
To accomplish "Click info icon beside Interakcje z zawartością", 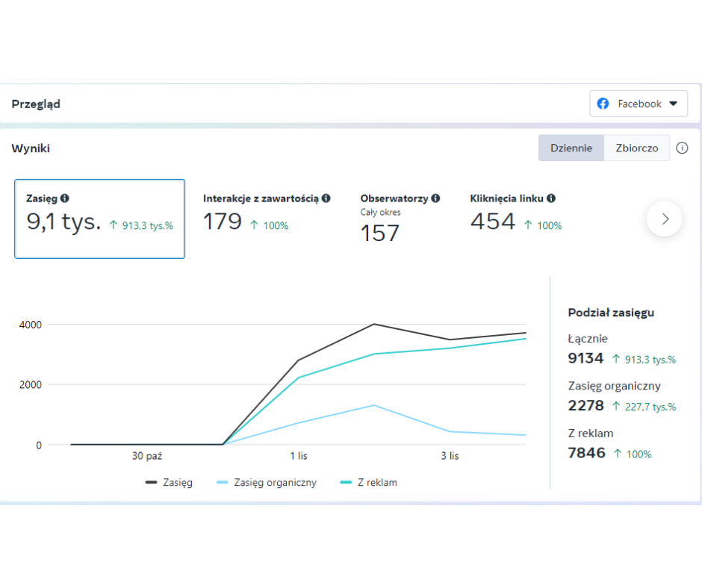I will point(326,198).
